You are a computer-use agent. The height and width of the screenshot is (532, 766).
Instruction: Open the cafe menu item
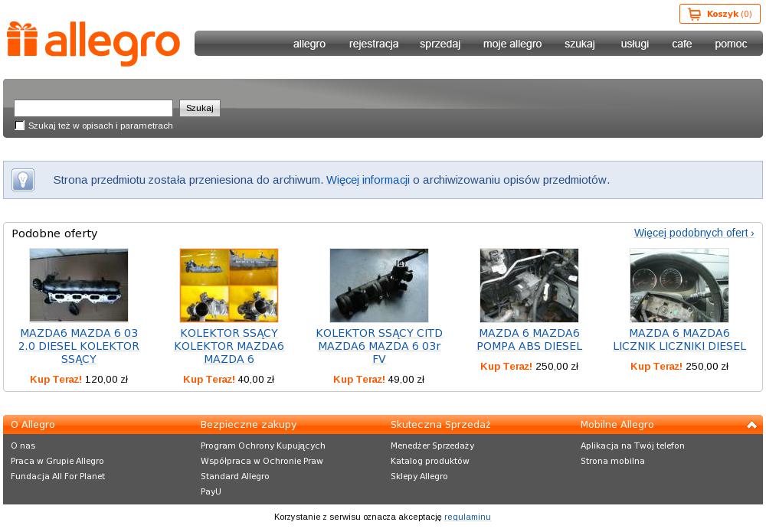tap(682, 44)
